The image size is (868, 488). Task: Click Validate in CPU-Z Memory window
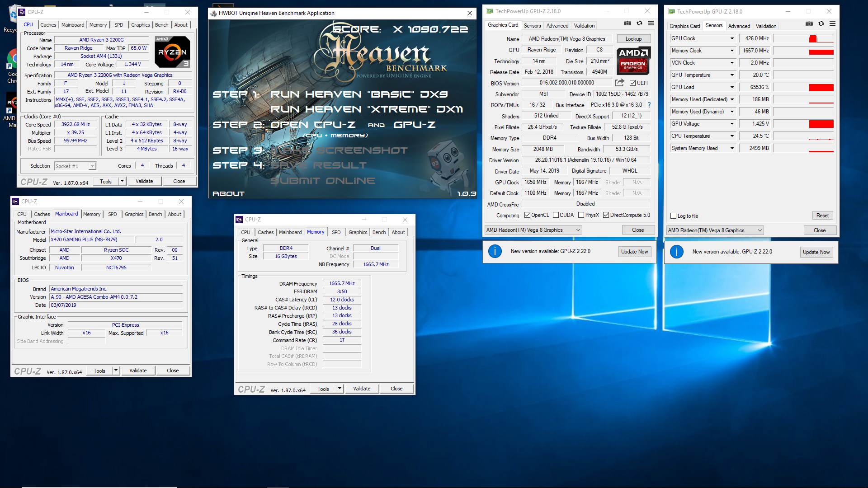362,389
